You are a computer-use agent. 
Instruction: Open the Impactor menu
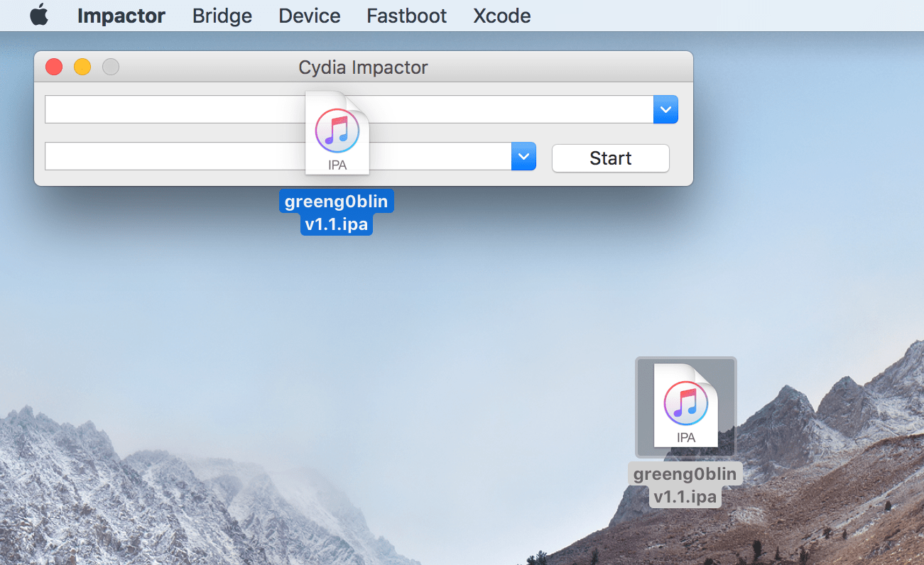pos(121,16)
